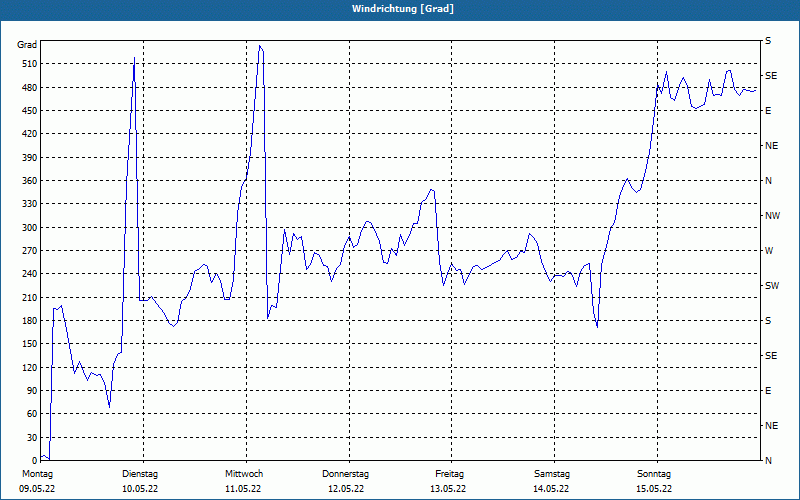Select the 330 value on the degree axis

pos(30,204)
